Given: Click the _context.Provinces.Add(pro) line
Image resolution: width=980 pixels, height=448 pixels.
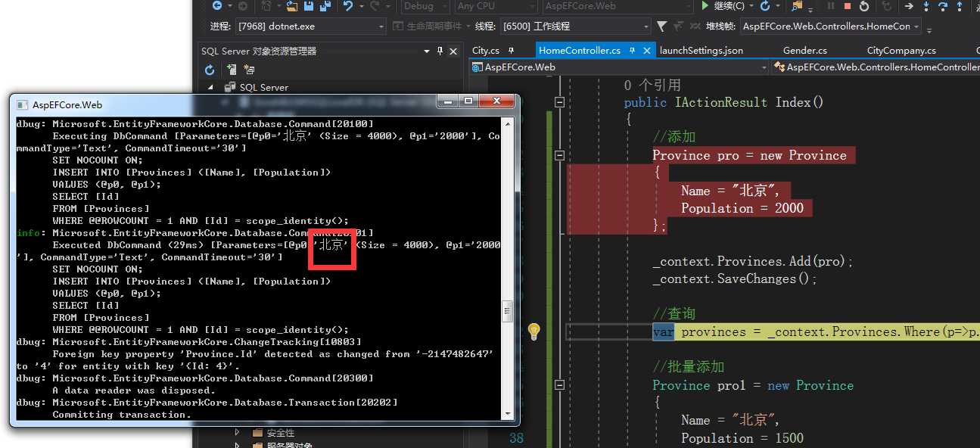Looking at the screenshot, I should click(x=753, y=261).
